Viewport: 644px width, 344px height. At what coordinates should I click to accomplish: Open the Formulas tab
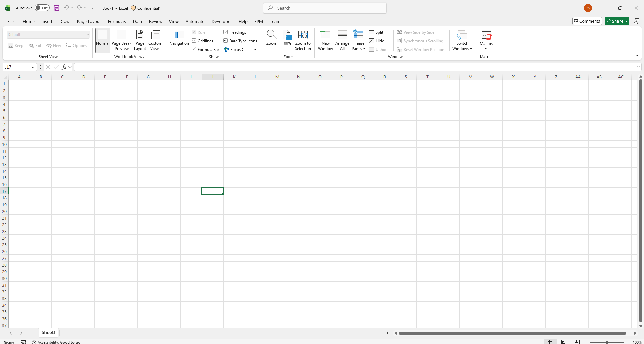point(117,21)
